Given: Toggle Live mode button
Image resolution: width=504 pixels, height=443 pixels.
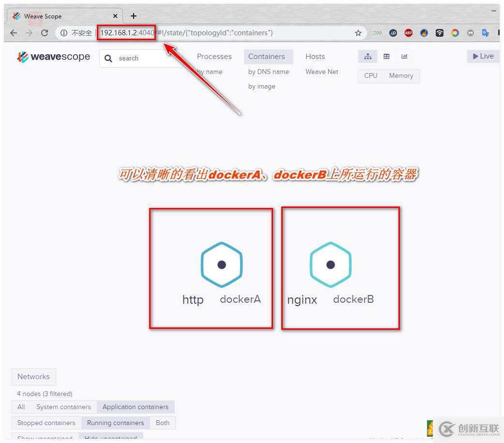Looking at the screenshot, I should point(483,56).
